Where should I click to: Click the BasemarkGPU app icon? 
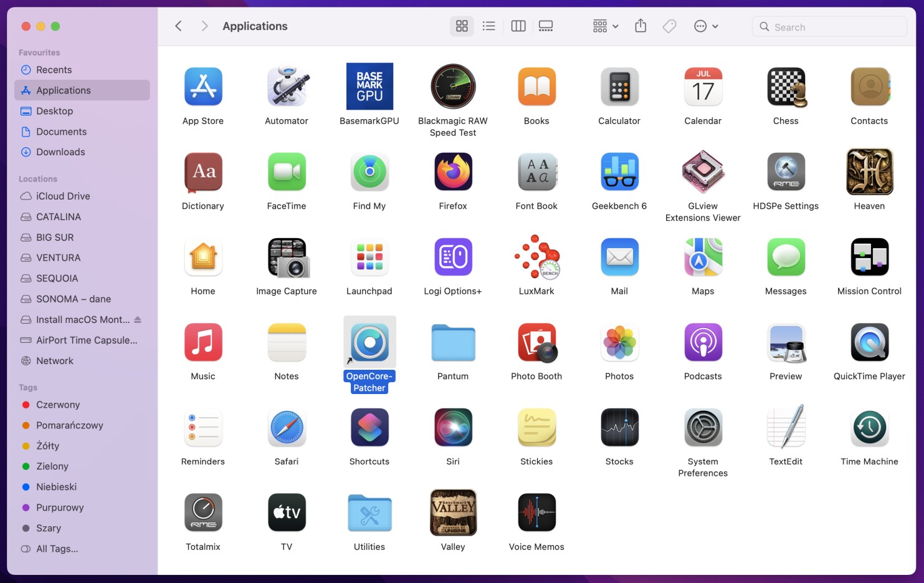tap(369, 87)
